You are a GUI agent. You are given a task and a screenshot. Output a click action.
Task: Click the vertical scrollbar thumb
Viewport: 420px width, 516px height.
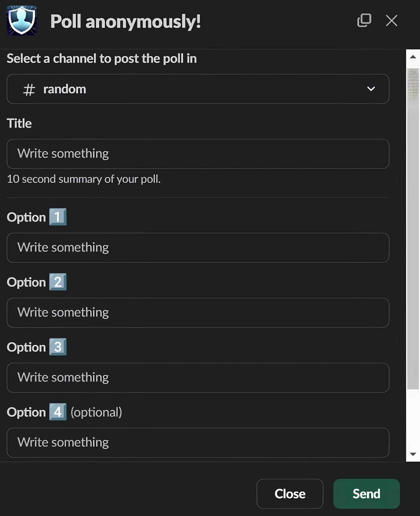(413, 228)
